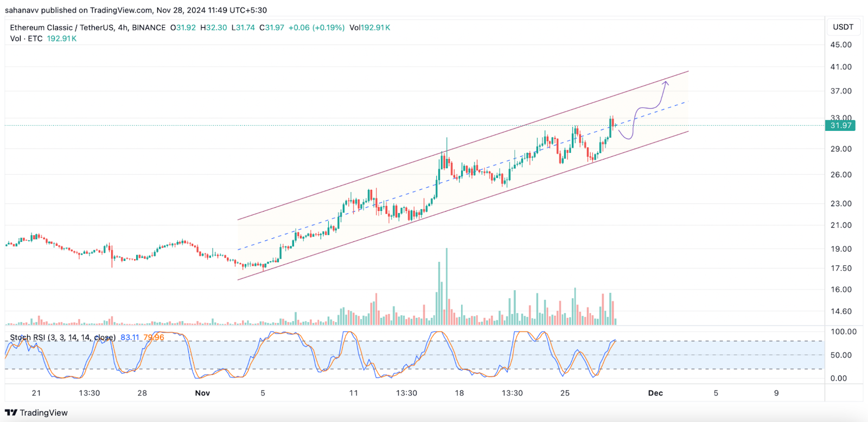868x422 pixels.
Task: Click the 28 date axis label
Action: [x=142, y=393]
